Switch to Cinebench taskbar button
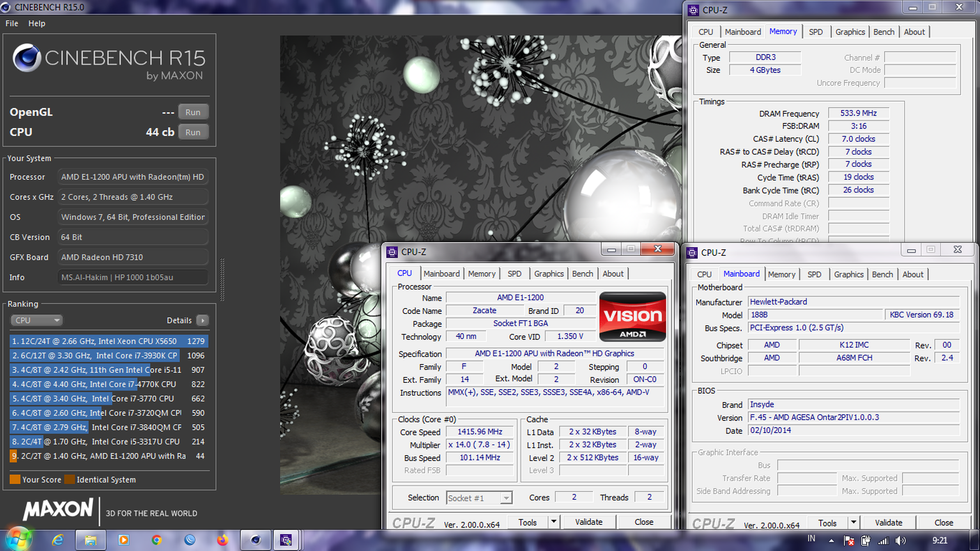The image size is (980, 551). click(255, 540)
